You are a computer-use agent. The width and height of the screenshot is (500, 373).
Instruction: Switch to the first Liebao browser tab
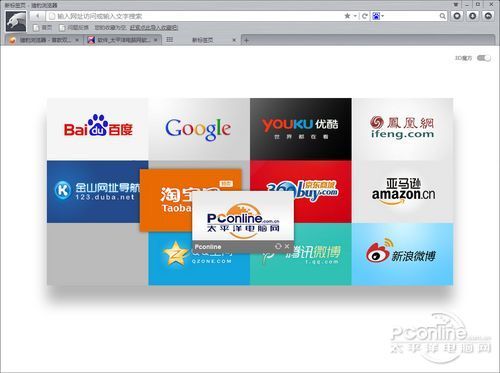[44, 40]
